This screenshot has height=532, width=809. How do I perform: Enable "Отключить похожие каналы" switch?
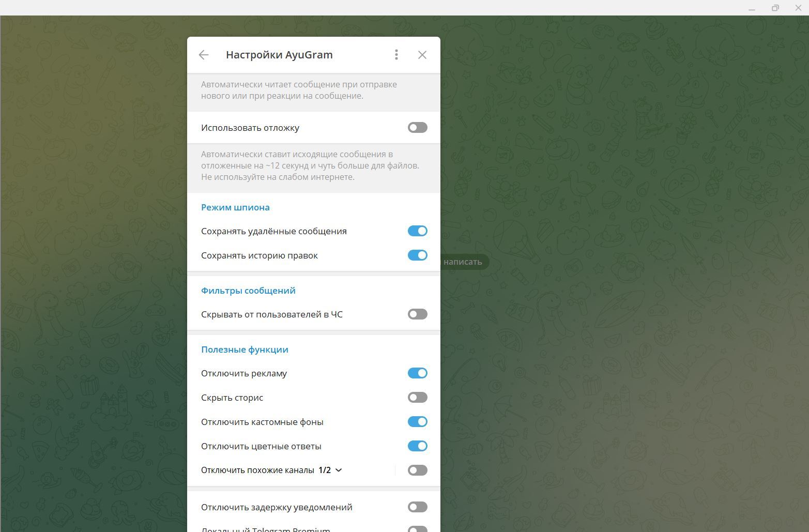pos(418,470)
